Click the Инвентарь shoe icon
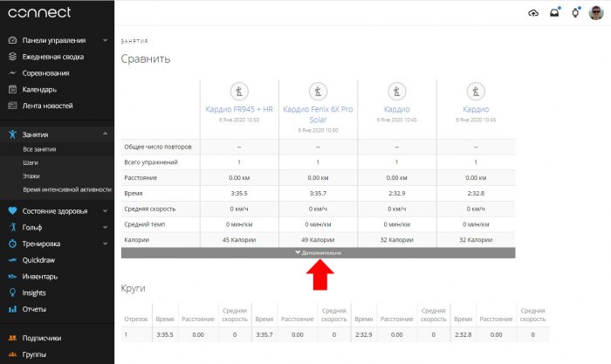 (x=12, y=277)
